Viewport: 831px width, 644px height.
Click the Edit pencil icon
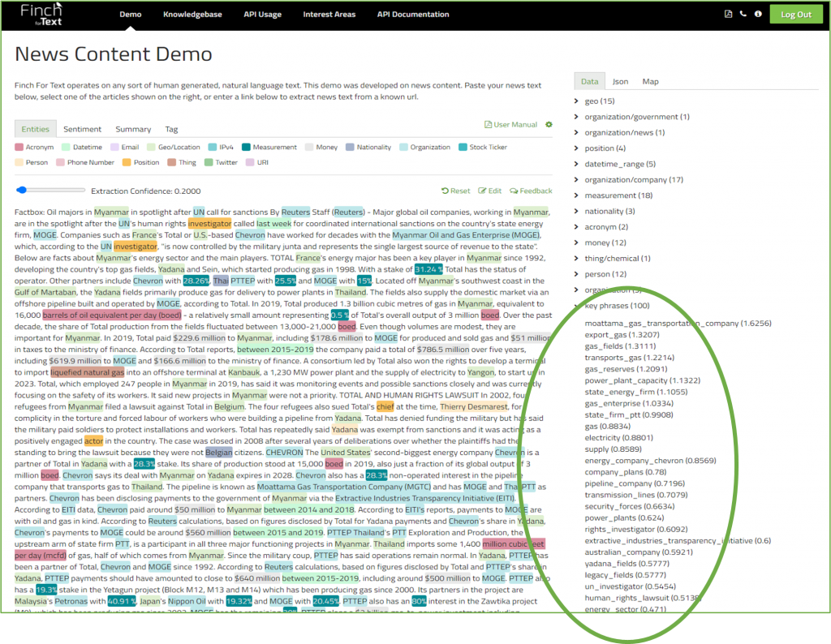pyautogui.click(x=482, y=191)
